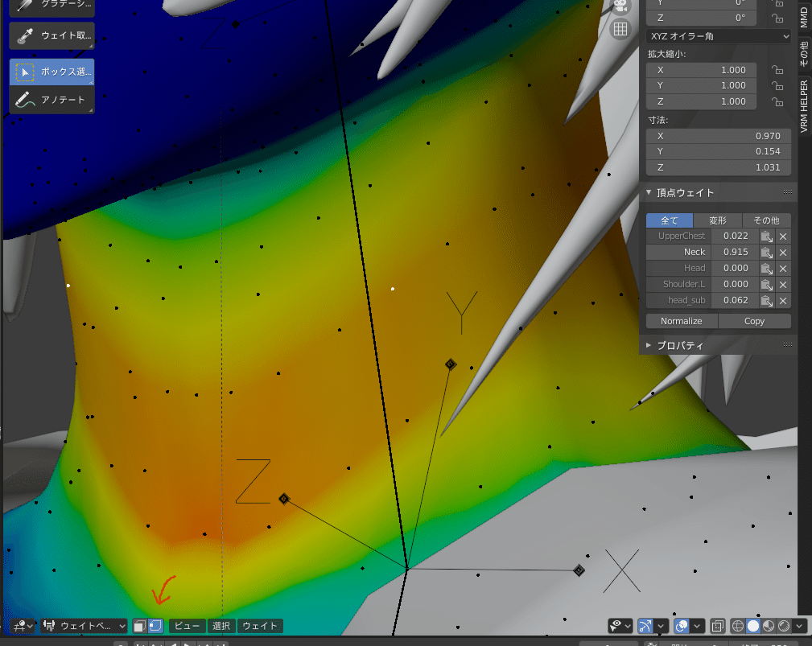Remove vertex from UpperChest group
Image resolution: width=812 pixels, height=646 pixels.
coord(783,237)
